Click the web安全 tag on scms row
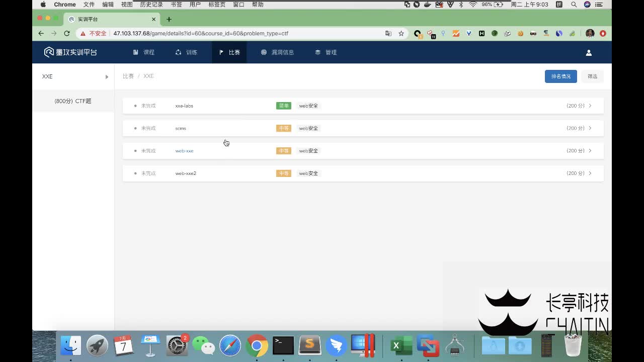This screenshot has width=644, height=362. 308,128
